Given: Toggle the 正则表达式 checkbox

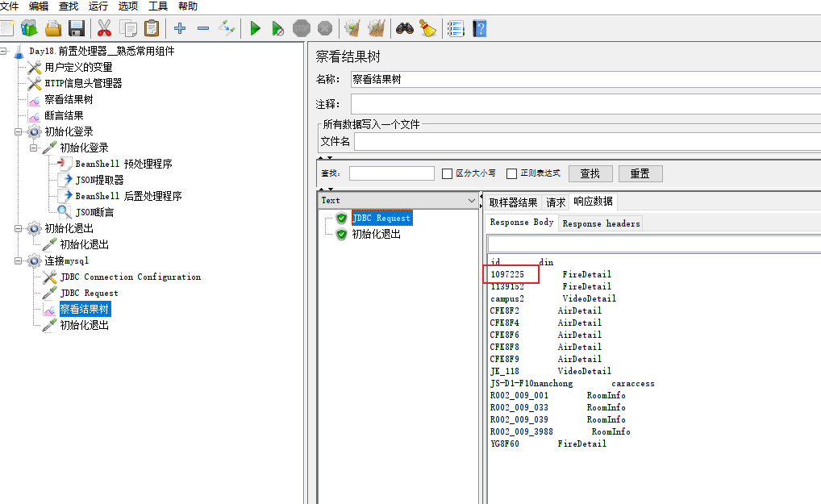Looking at the screenshot, I should point(512,173).
